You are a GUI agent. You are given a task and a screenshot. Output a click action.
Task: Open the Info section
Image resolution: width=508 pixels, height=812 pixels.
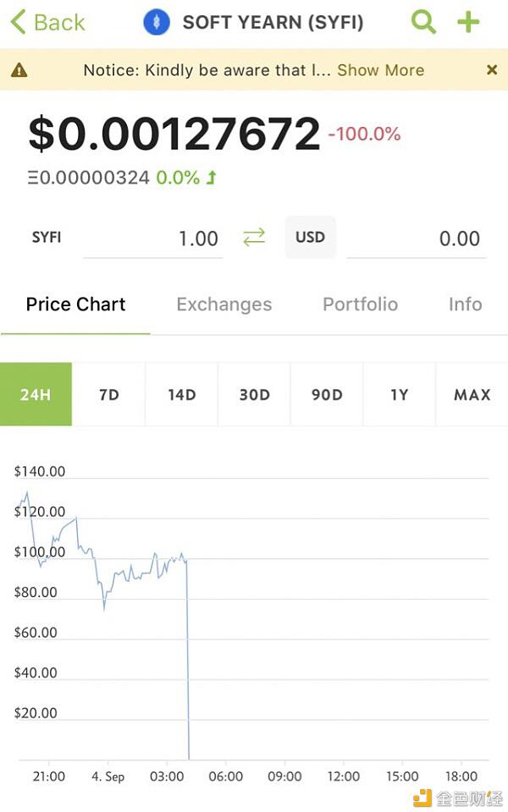(465, 304)
